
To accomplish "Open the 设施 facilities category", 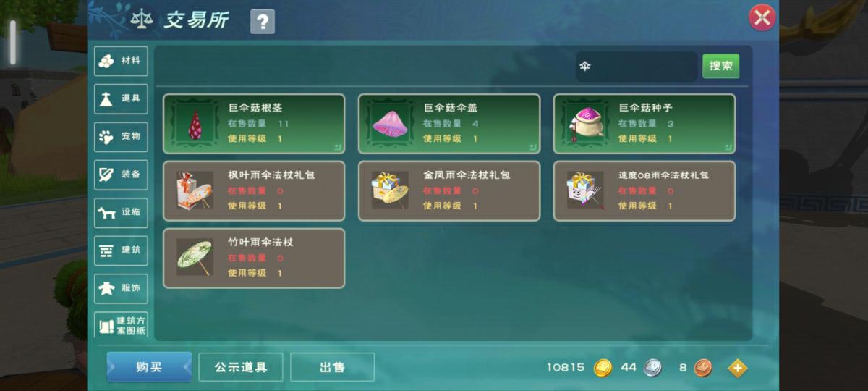I will (x=121, y=212).
